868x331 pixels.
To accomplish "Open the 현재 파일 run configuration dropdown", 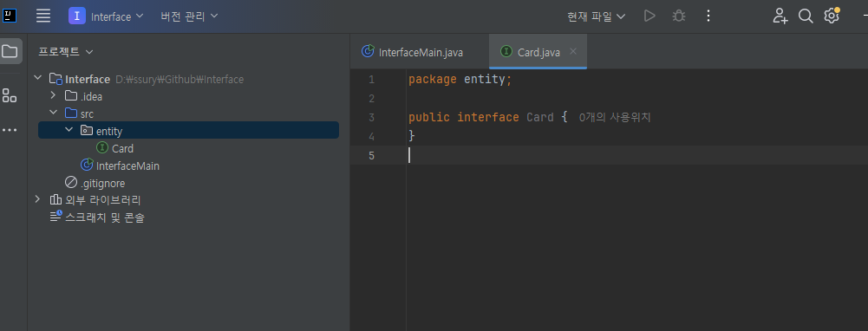I will click(597, 16).
